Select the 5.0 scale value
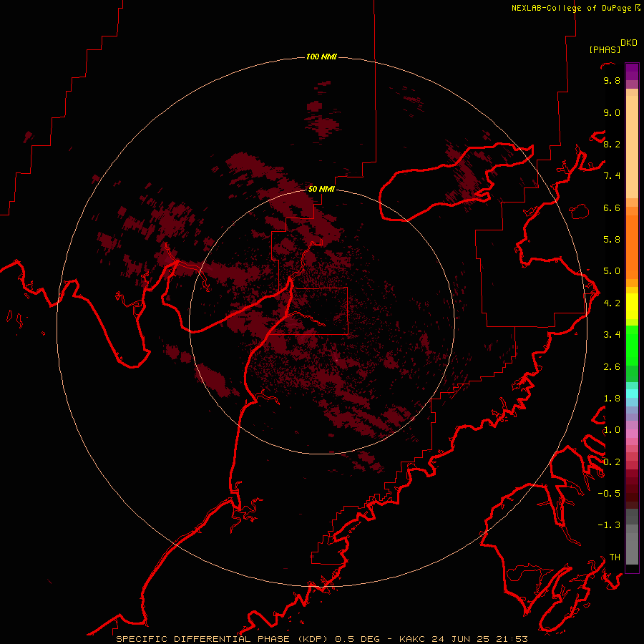The height and width of the screenshot is (644, 644). click(x=612, y=271)
